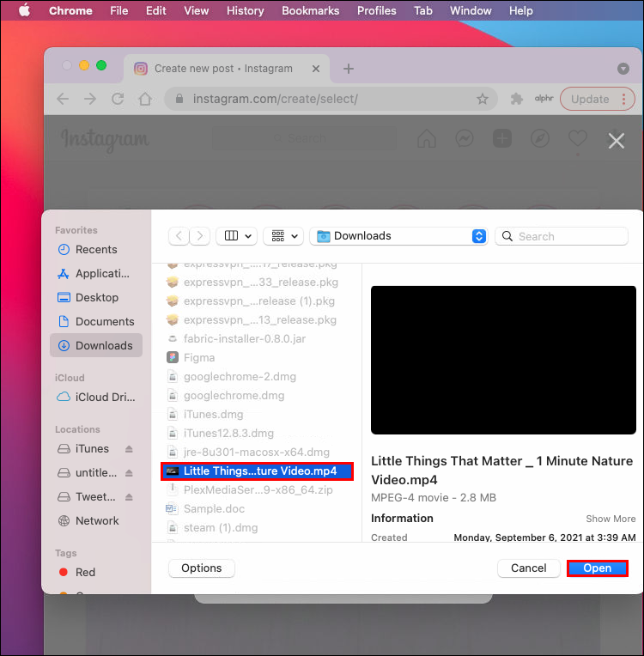Open the Window menu
Image resolution: width=644 pixels, height=656 pixels.
pyautogui.click(x=471, y=10)
